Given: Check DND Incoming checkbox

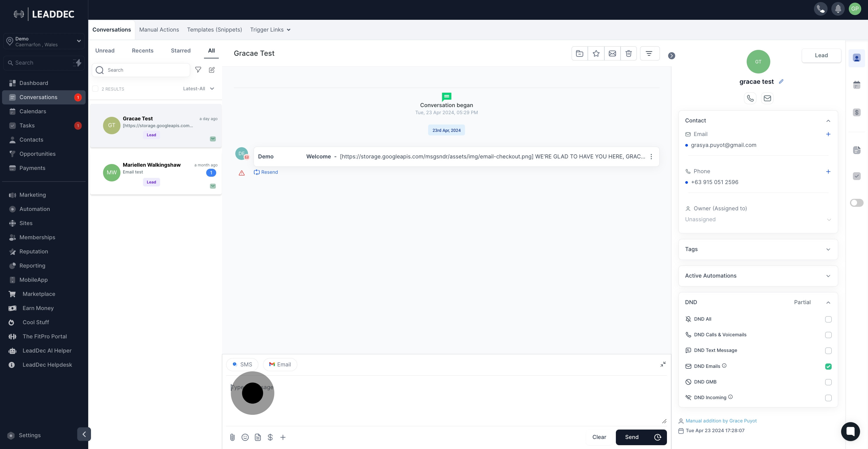Looking at the screenshot, I should (828, 398).
